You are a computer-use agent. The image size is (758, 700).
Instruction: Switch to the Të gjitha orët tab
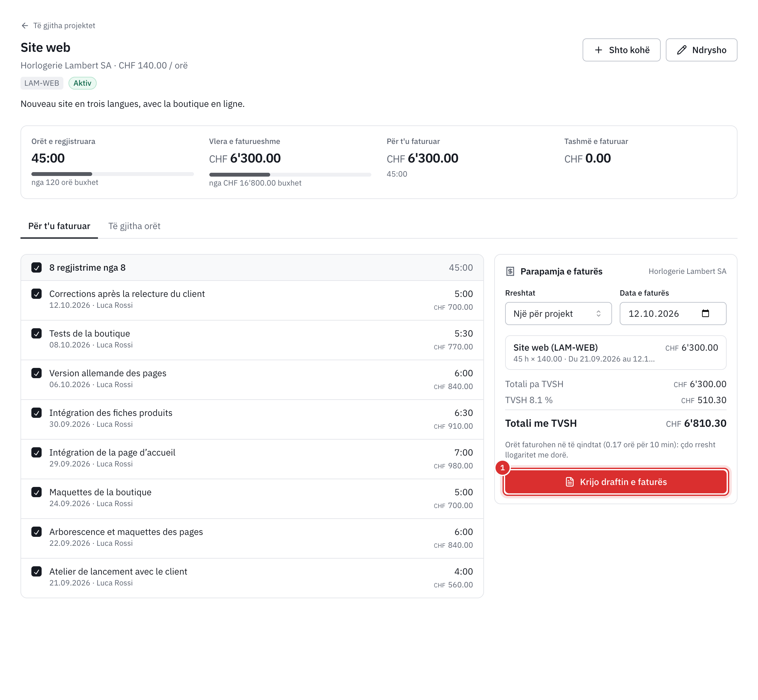click(134, 226)
